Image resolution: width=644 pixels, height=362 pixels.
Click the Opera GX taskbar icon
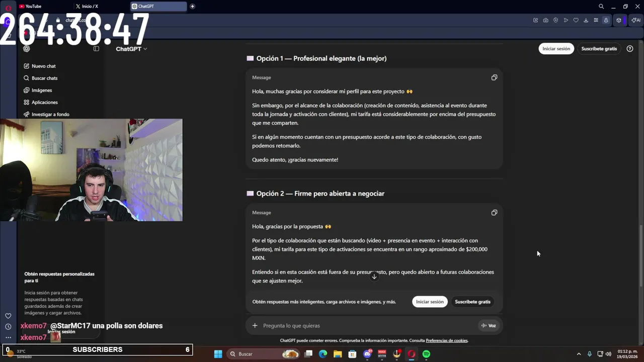[412, 354]
